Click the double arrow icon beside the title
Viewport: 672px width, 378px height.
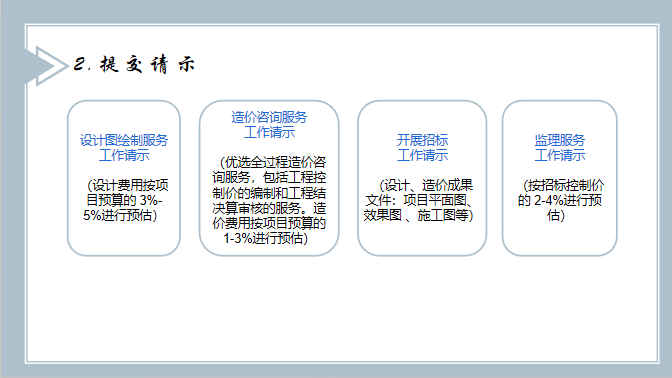point(47,66)
